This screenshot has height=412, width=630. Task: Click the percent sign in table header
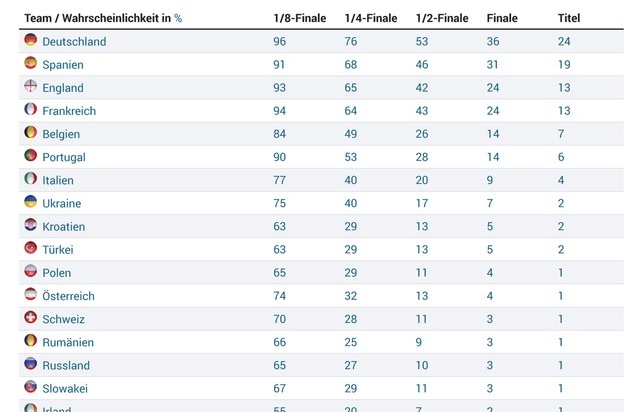click(x=178, y=18)
